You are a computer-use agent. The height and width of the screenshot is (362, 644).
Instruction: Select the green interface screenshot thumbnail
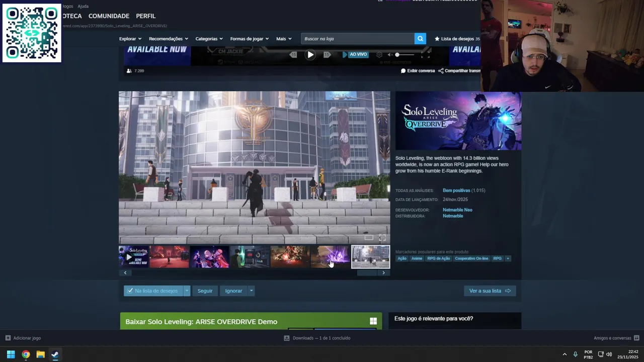point(250,257)
